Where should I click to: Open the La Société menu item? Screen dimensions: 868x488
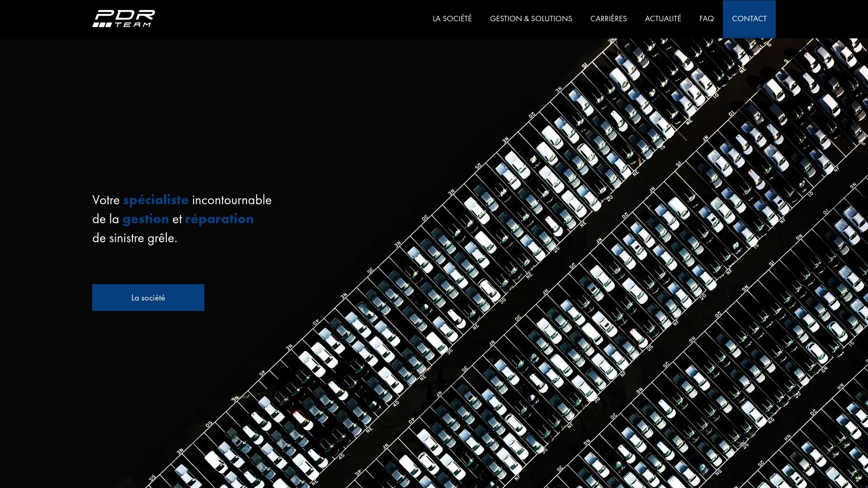452,19
